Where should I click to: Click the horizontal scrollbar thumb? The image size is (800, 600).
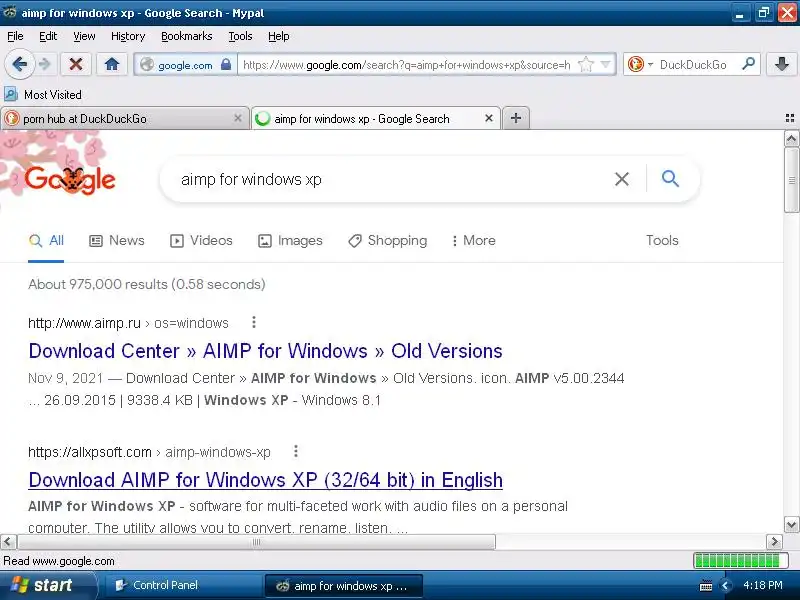256,541
